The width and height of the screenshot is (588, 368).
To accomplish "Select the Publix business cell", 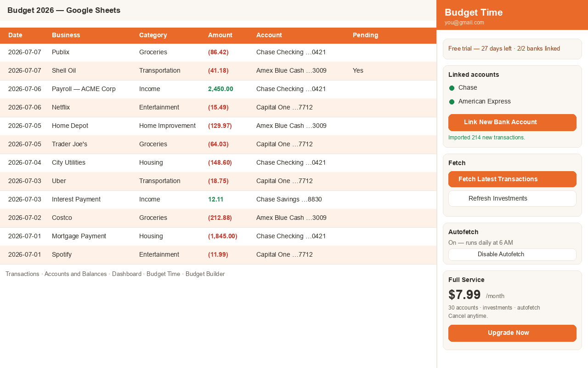I will (x=61, y=52).
